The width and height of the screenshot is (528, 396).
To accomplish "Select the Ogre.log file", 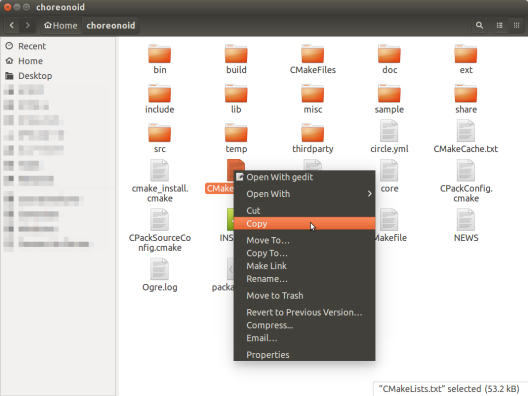I will tap(160, 275).
